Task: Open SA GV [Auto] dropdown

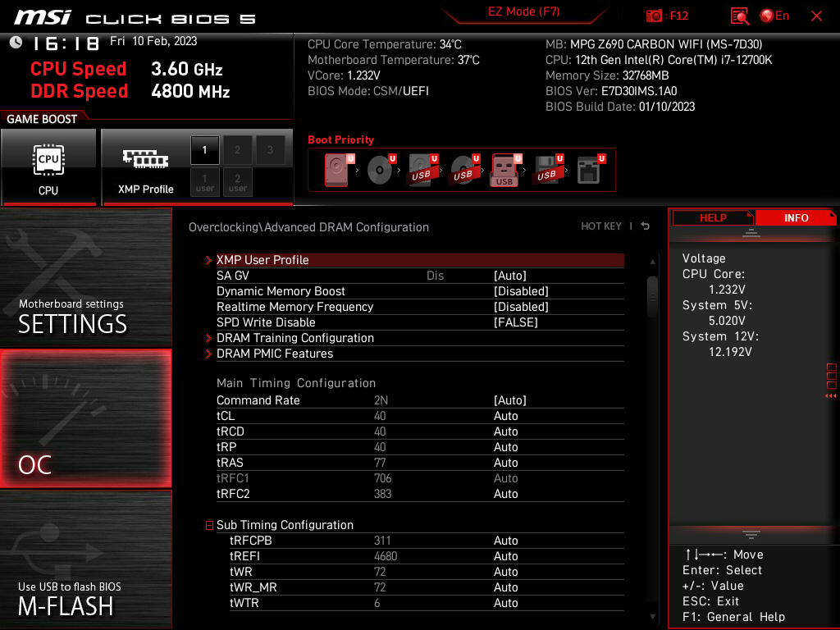Action: tap(510, 276)
